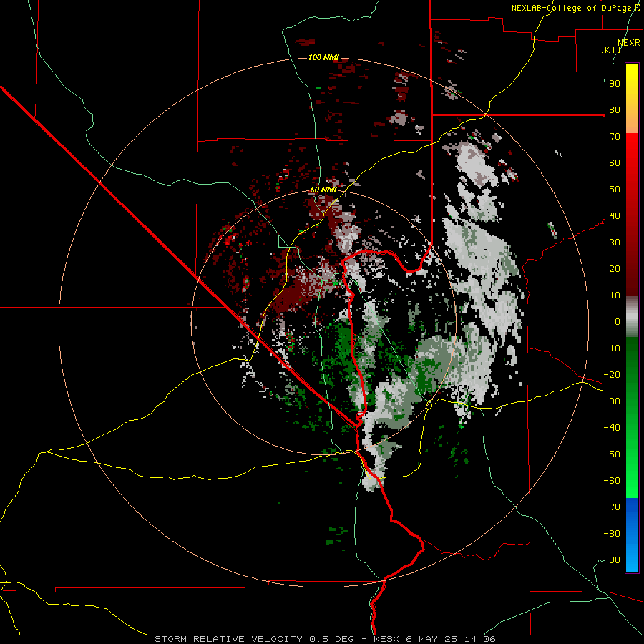
Task: Click the -40 value on the scale
Action: click(612, 428)
